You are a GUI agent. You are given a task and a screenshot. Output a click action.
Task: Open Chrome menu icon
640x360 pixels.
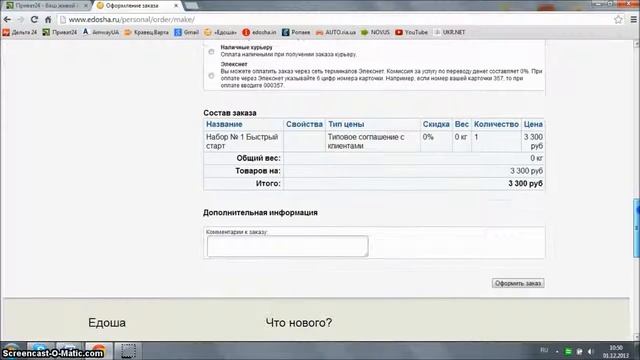tap(633, 19)
